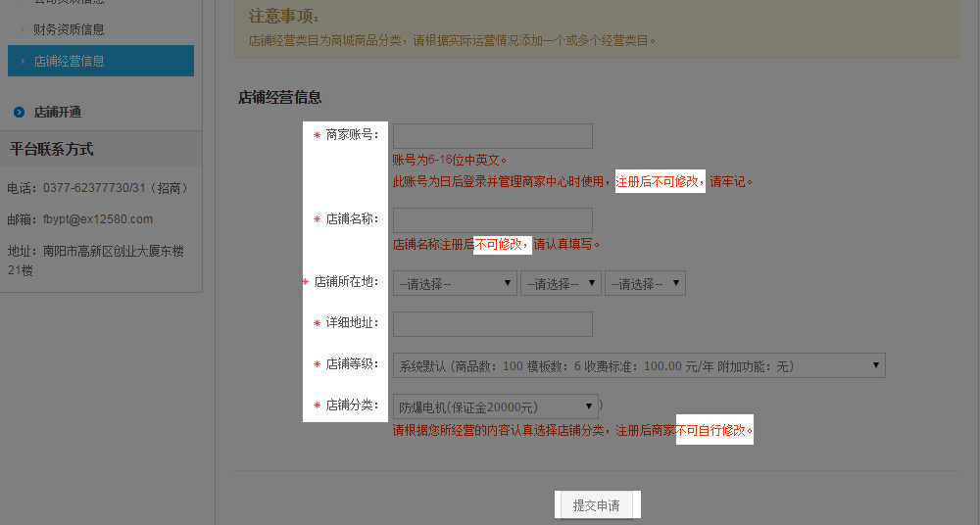Viewport: 980px width, 525px height.
Task: Open 财务资质信息 in the sidebar
Action: click(69, 30)
